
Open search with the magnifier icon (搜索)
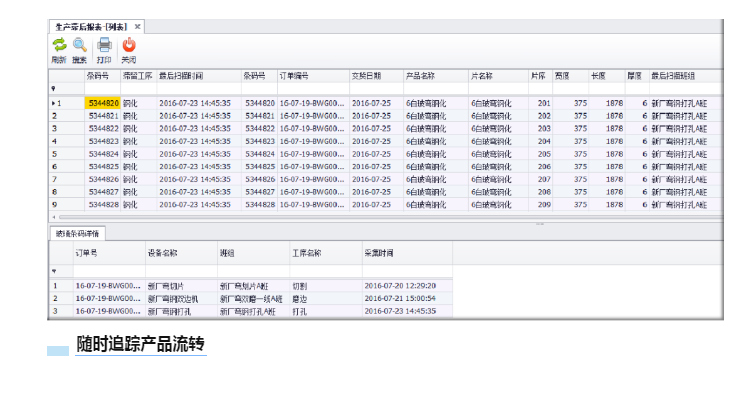[x=80, y=50]
